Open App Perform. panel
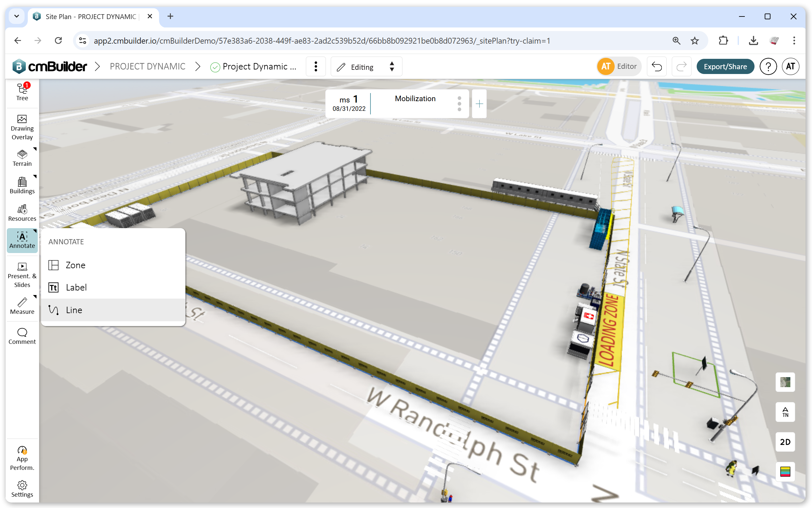The width and height of the screenshot is (812, 508). 22,458
